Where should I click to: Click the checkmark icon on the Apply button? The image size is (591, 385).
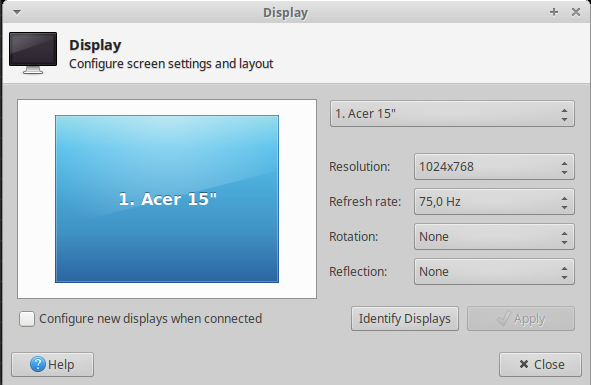click(504, 318)
